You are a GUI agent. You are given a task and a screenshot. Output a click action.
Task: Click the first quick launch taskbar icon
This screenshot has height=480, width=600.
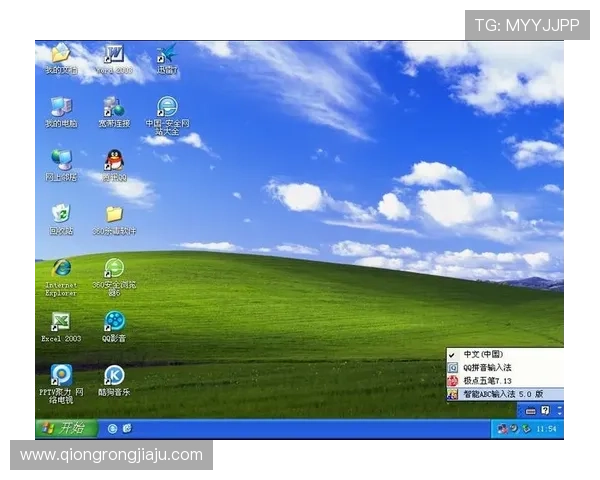coord(112,428)
